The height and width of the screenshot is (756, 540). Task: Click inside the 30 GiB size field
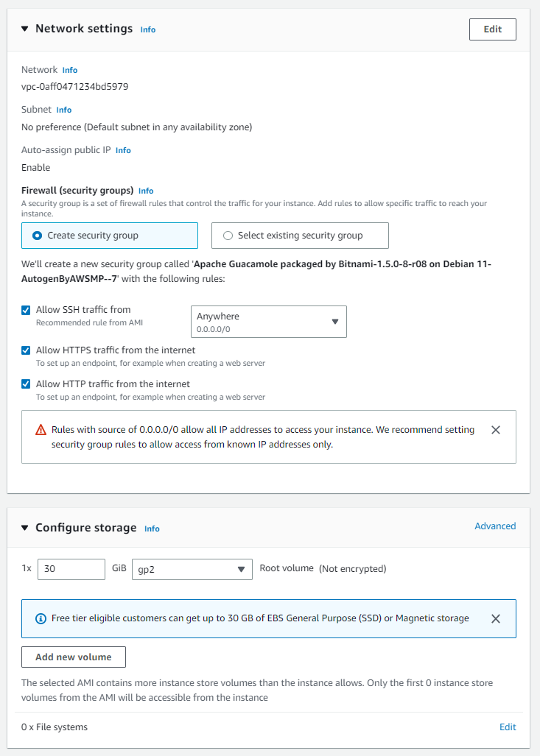71,569
